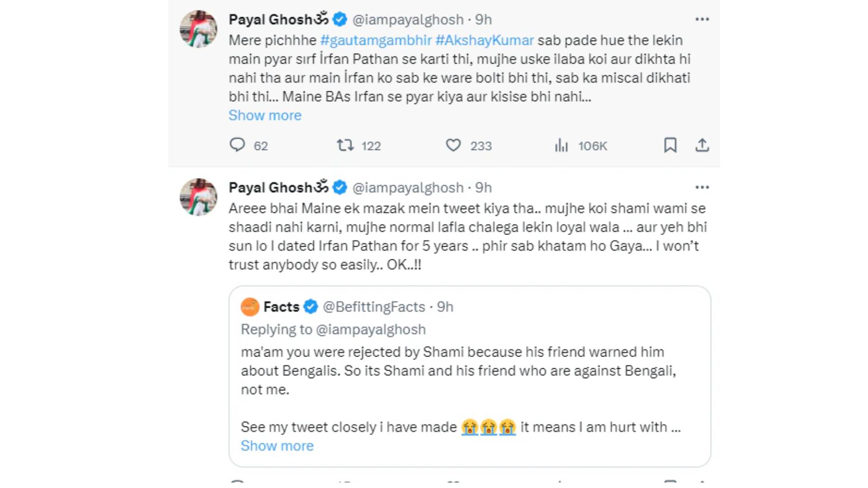Click the verified badge beside Facts

(x=311, y=307)
